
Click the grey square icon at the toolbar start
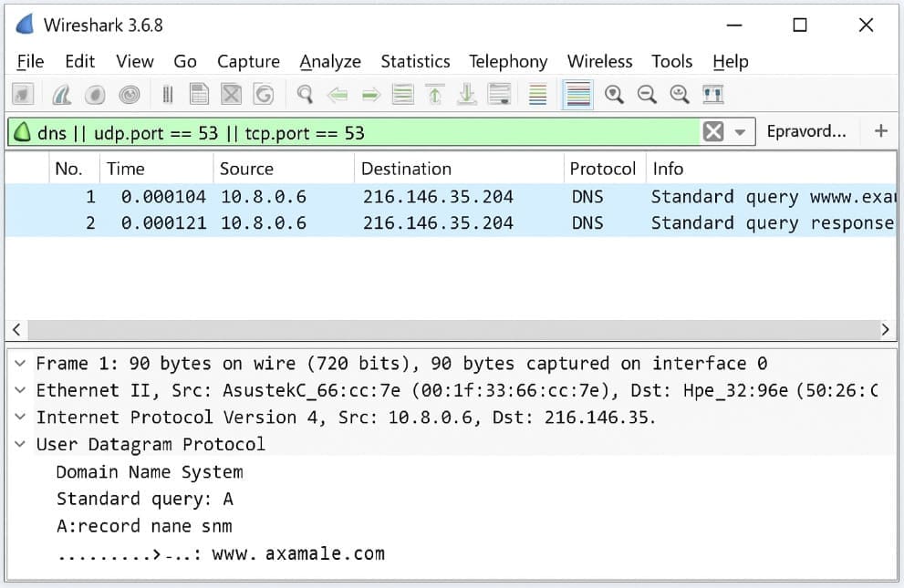[x=23, y=95]
